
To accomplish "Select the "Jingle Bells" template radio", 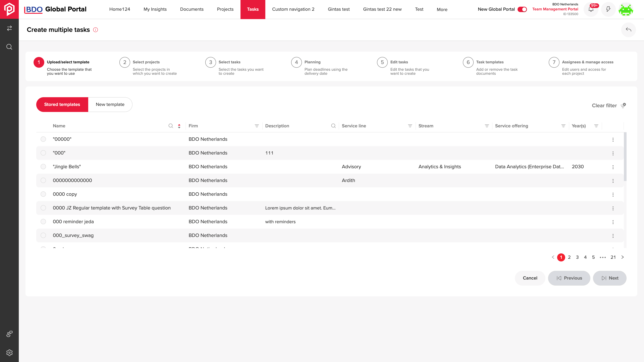I will [43, 167].
